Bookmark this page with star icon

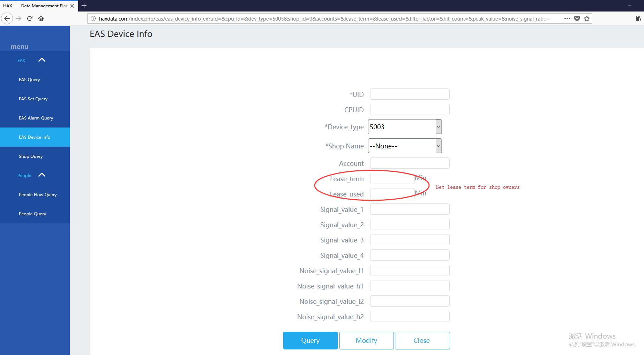point(587,18)
